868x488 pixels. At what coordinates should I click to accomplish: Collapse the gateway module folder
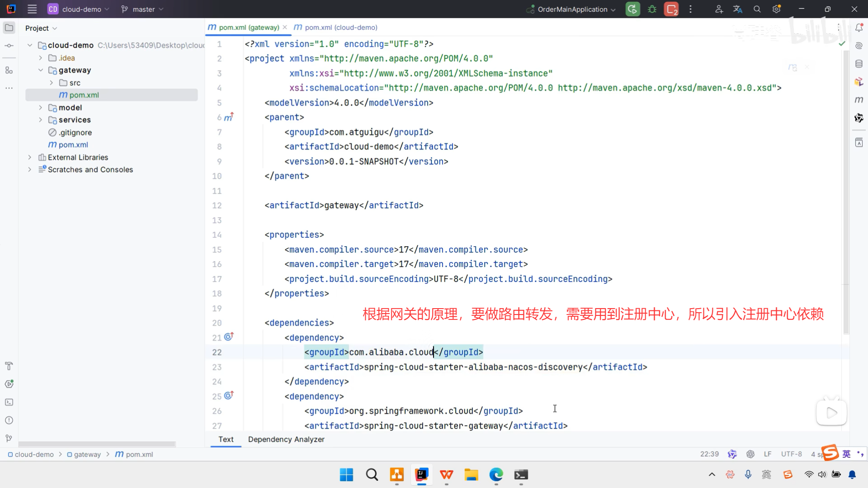(x=40, y=70)
